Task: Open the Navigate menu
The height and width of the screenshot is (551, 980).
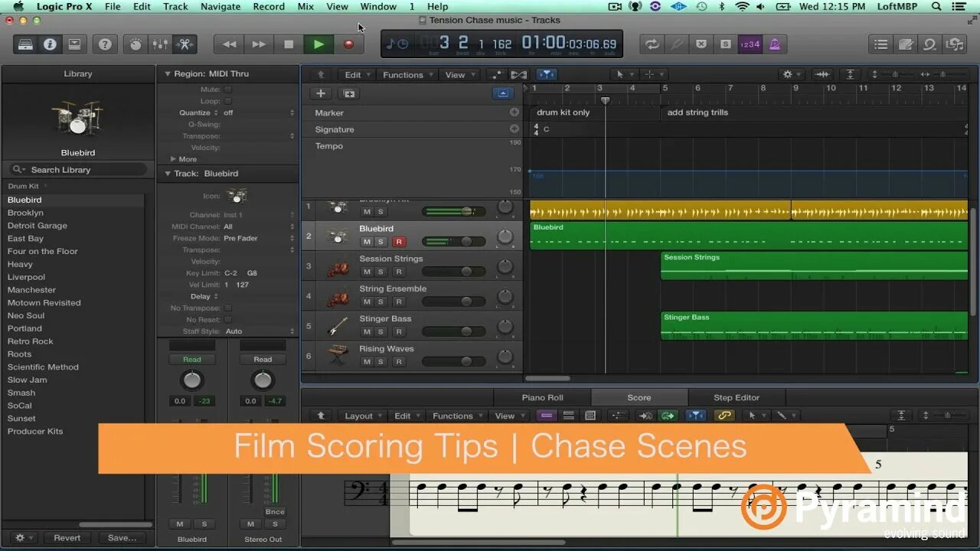Action: coord(220,6)
